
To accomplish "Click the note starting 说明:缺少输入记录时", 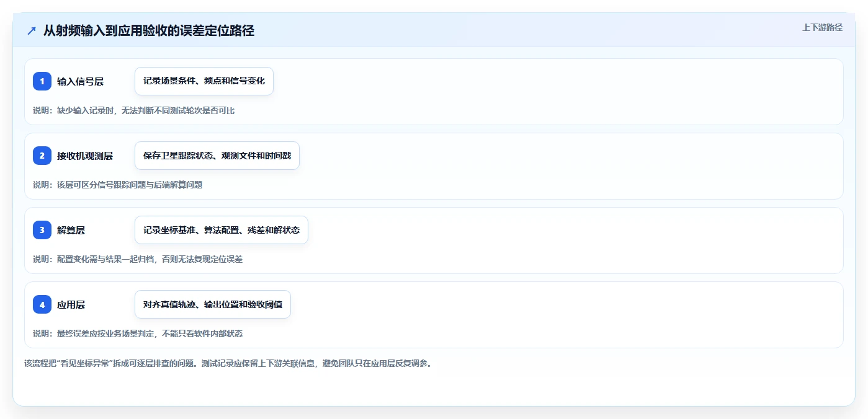I will tap(134, 110).
